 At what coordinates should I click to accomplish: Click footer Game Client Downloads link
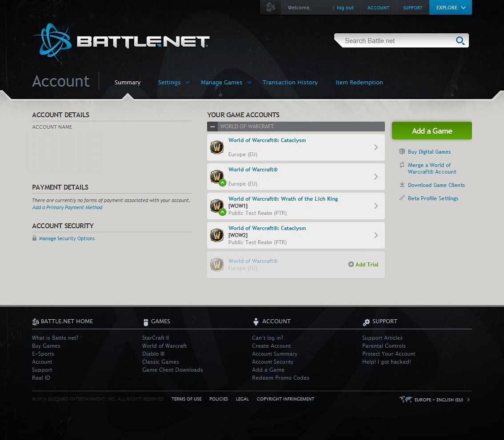tap(172, 370)
